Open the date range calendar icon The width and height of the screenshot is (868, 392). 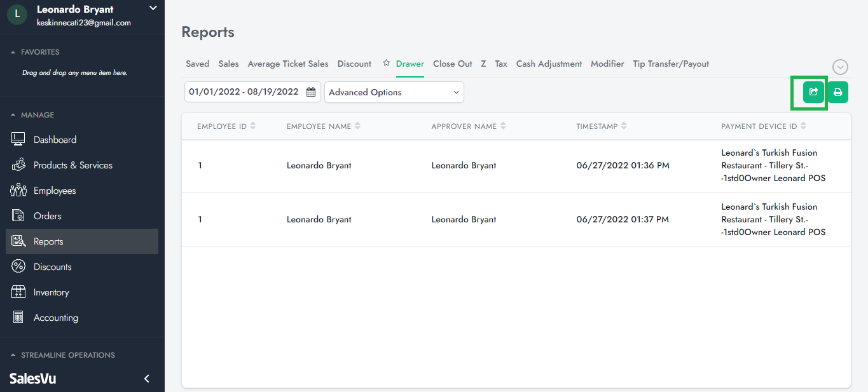[x=311, y=92]
